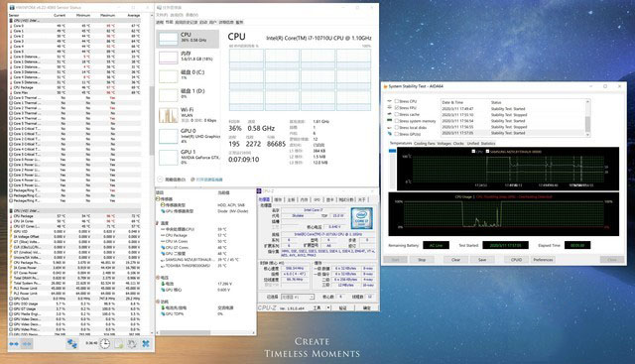Click the Open Resource Monitor icon in Task Manager
This screenshot has width=635, height=364.
pyautogui.click(x=192, y=180)
